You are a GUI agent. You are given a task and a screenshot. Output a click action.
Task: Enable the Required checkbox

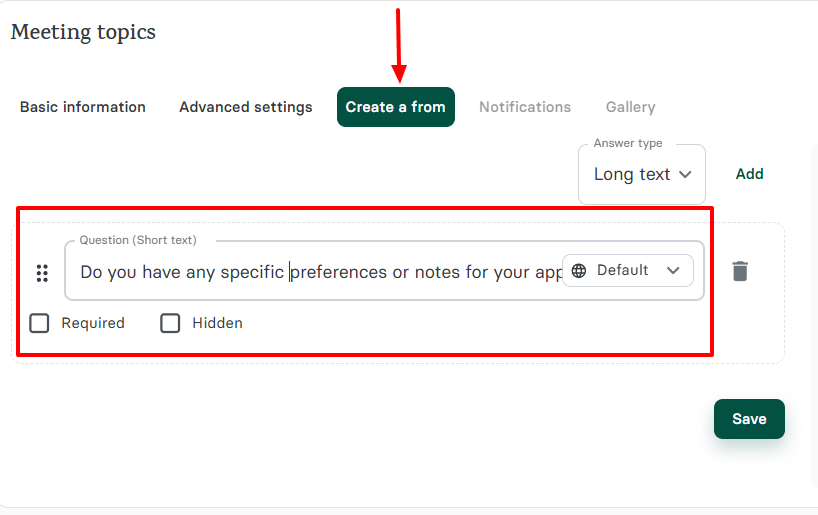tap(39, 323)
